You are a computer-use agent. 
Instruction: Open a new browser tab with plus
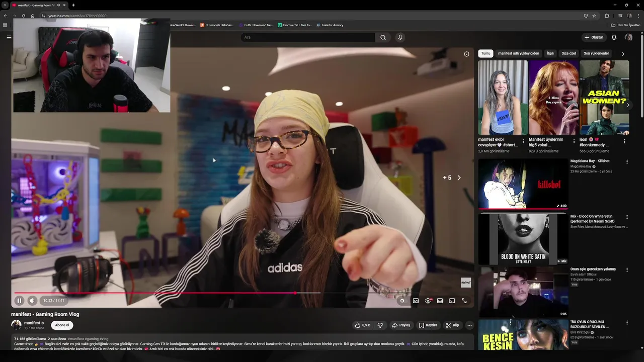click(x=73, y=5)
